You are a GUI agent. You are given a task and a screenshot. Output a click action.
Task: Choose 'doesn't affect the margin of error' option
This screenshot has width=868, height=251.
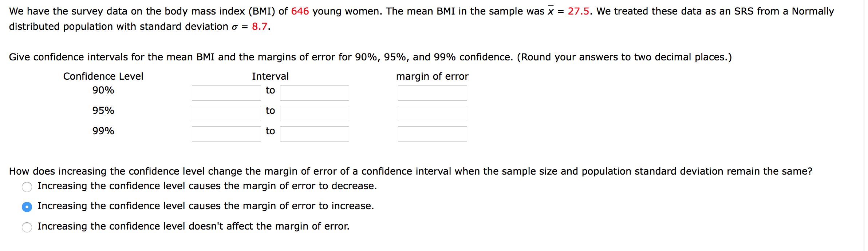tap(27, 227)
